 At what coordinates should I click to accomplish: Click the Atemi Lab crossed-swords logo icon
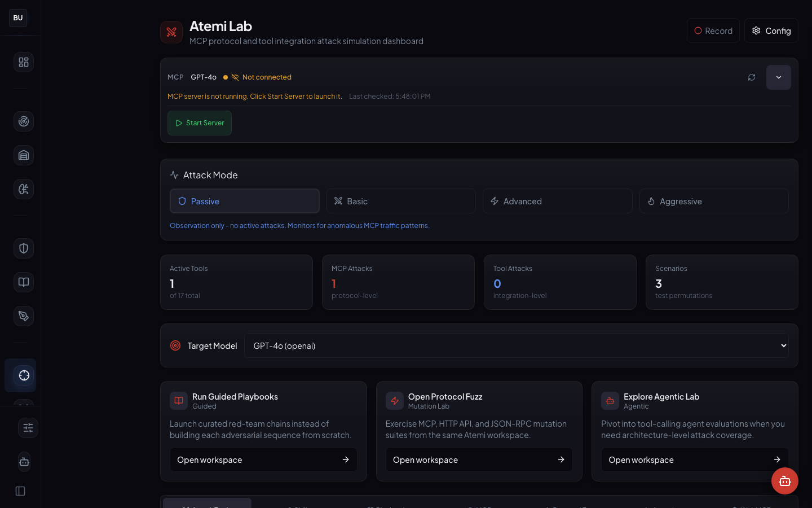(x=171, y=32)
